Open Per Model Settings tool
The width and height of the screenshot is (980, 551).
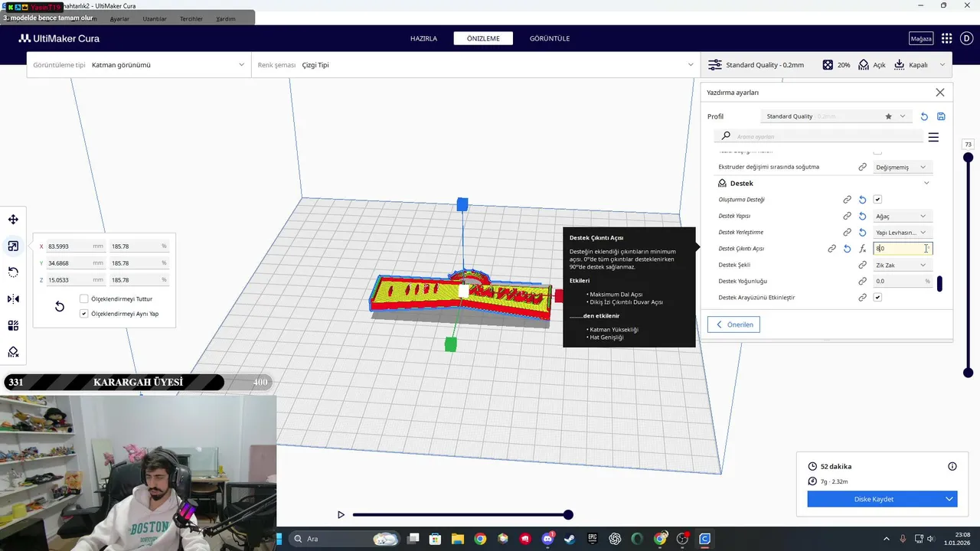(13, 325)
